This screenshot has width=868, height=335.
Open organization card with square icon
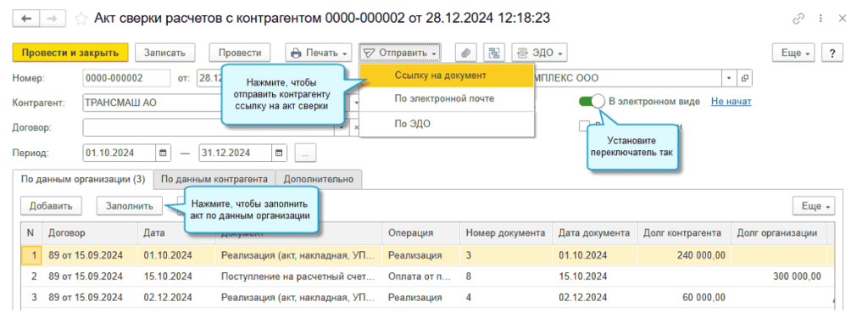coord(744,78)
